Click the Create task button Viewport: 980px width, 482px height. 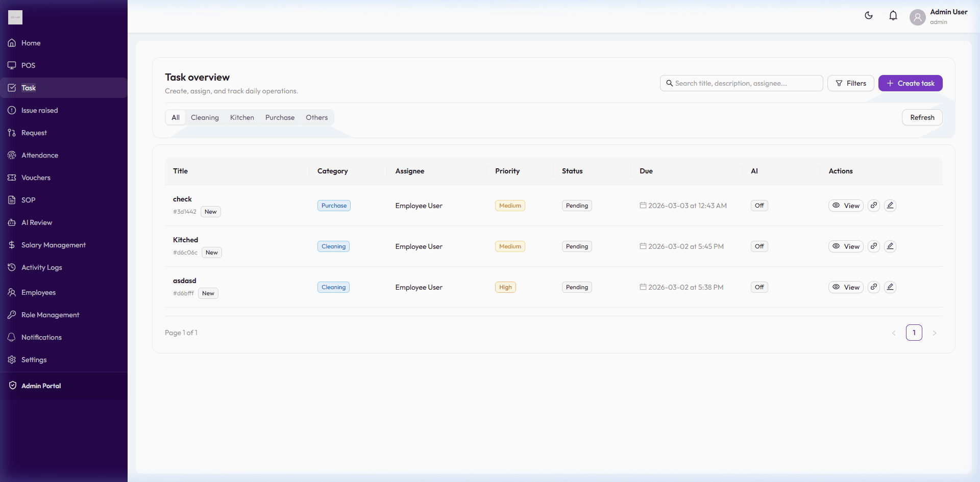[x=911, y=83]
